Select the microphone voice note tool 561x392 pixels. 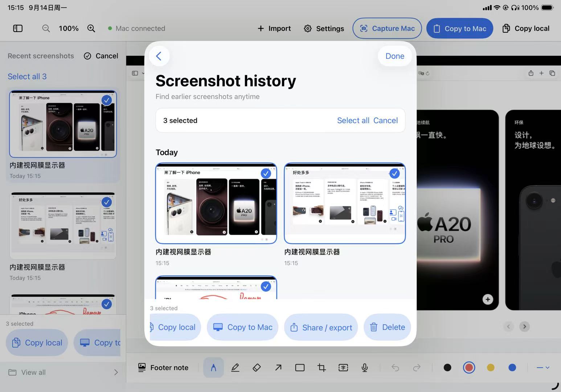[365, 368]
